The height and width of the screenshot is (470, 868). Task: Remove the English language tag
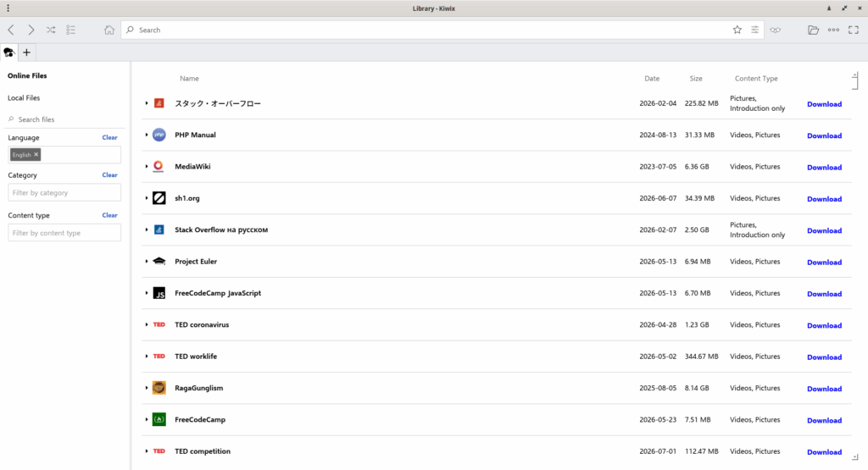point(36,155)
